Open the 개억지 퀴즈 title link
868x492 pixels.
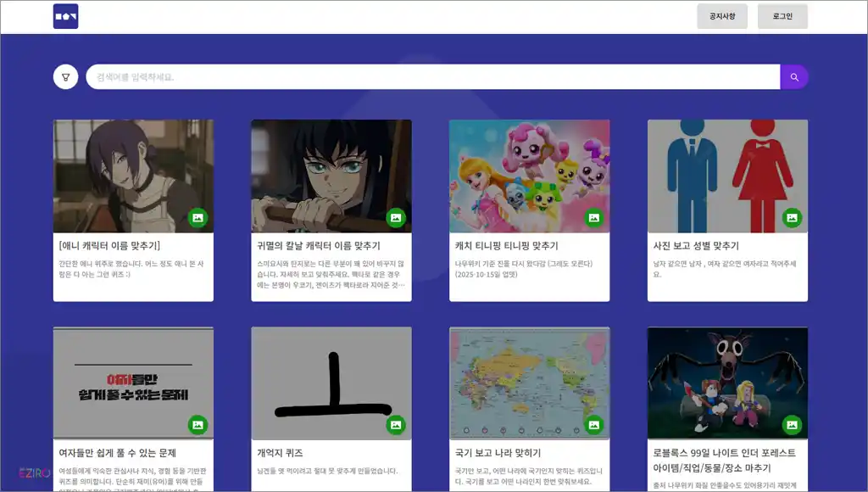click(280, 453)
